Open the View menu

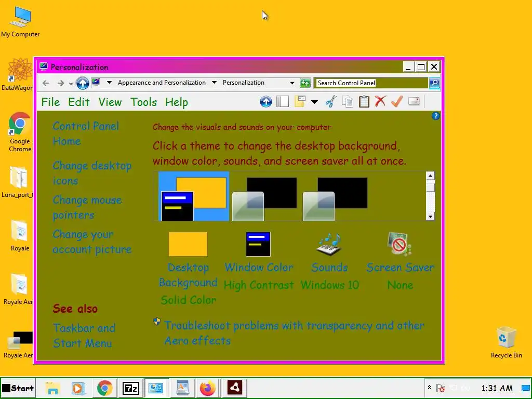point(110,102)
